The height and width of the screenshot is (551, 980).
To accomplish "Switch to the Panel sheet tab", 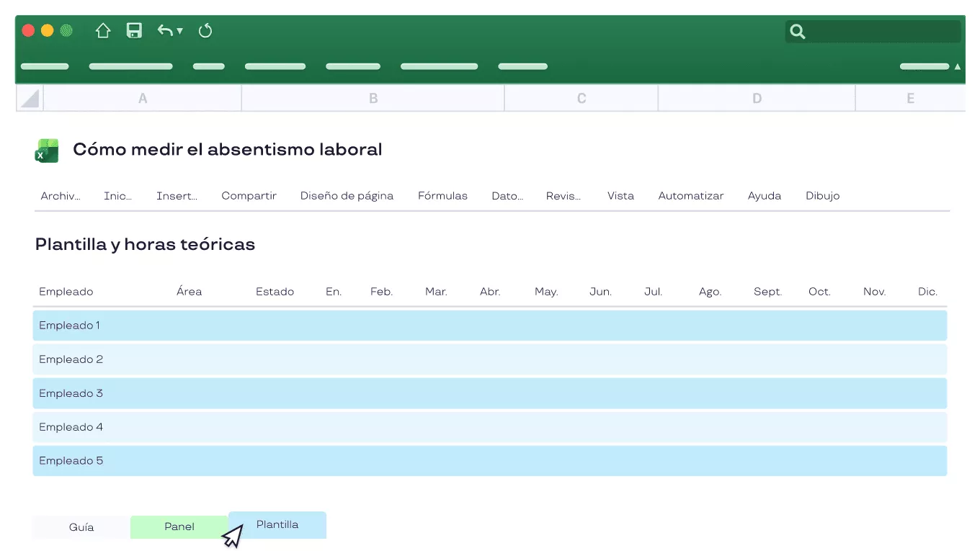I will [x=179, y=527].
